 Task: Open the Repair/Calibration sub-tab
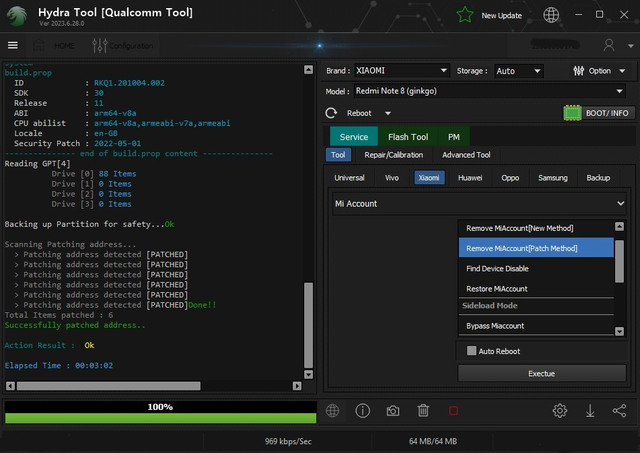[393, 155]
